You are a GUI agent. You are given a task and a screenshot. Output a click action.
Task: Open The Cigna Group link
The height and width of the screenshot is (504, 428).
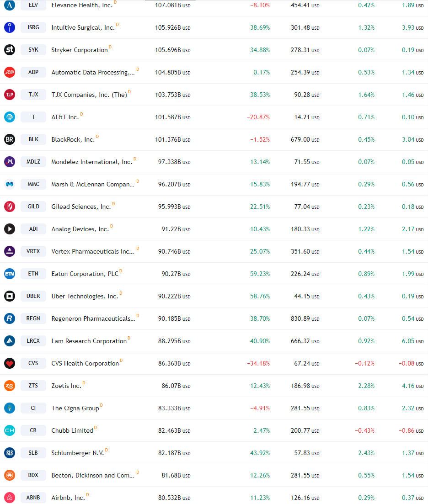pyautogui.click(x=75, y=408)
